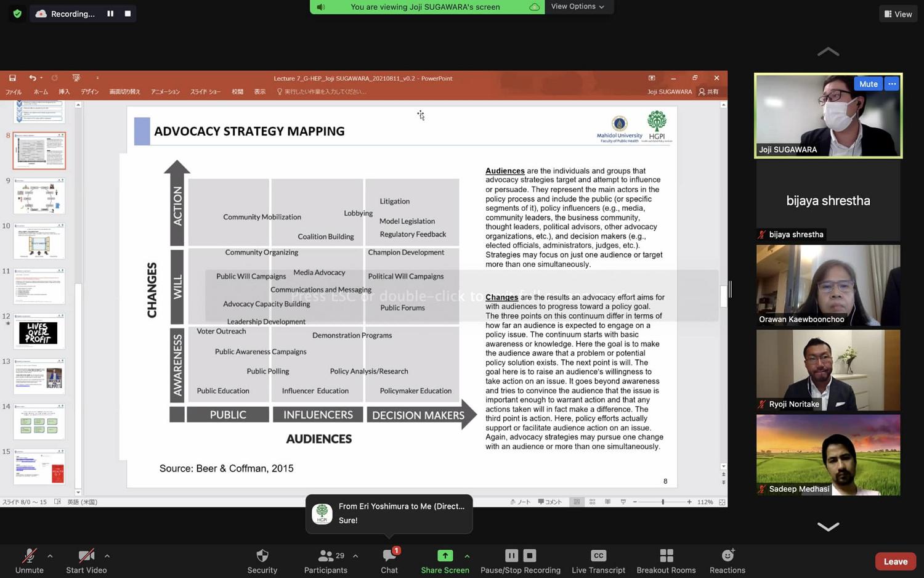Mute Joji SUGAWARA's video tile
This screenshot has width=924, height=578.
click(x=868, y=84)
